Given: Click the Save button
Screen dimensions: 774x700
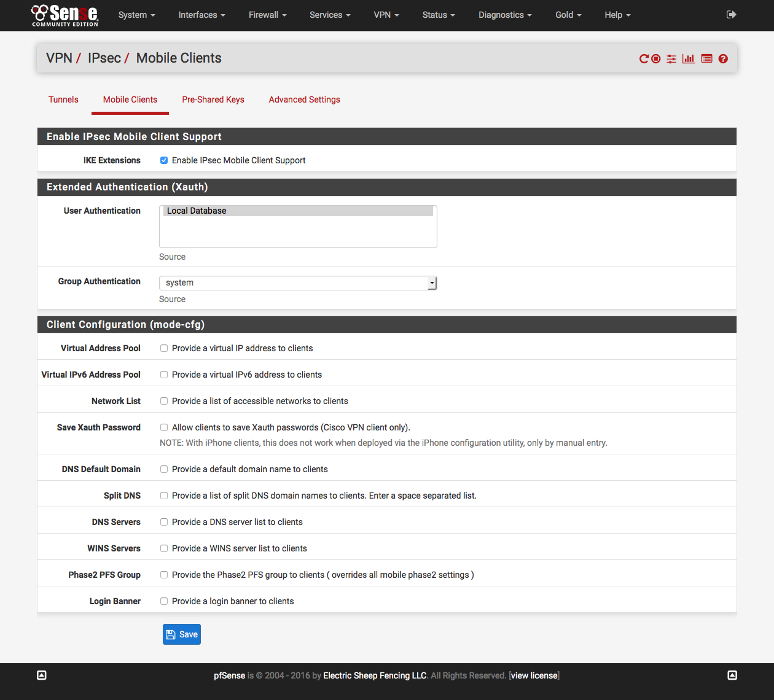Looking at the screenshot, I should point(182,634).
